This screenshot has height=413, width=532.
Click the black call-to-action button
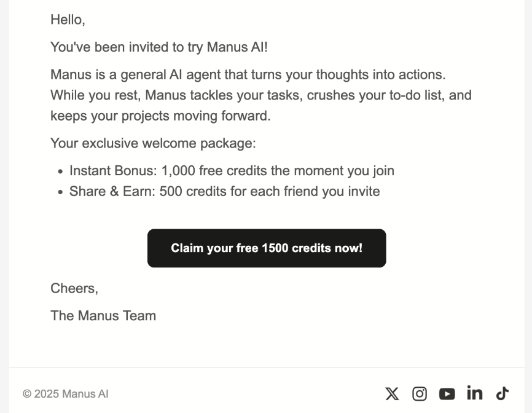267,248
